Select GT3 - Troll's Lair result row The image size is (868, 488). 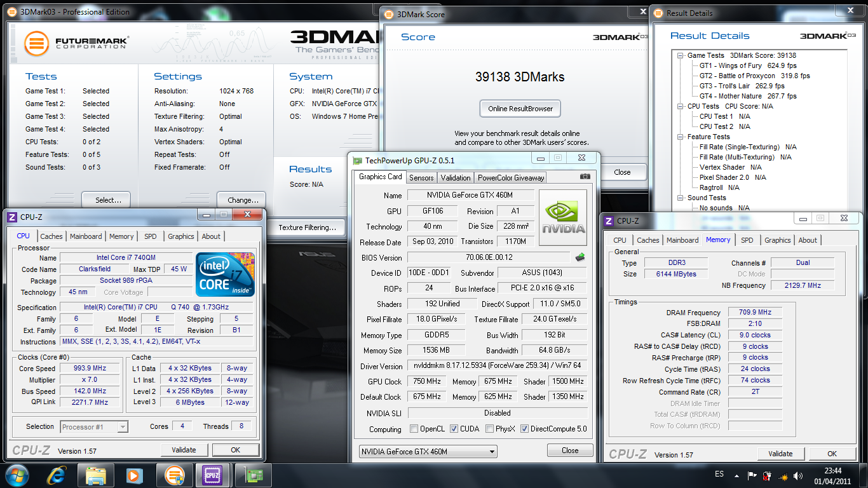click(742, 86)
